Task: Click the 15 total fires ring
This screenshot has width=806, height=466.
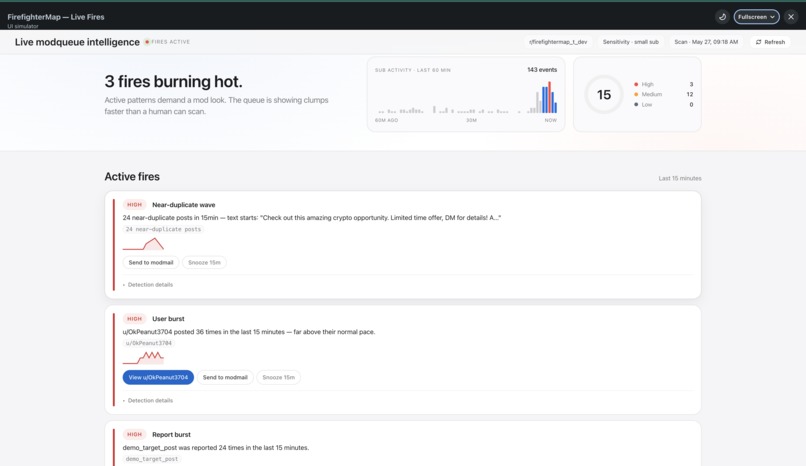Action: 604,95
